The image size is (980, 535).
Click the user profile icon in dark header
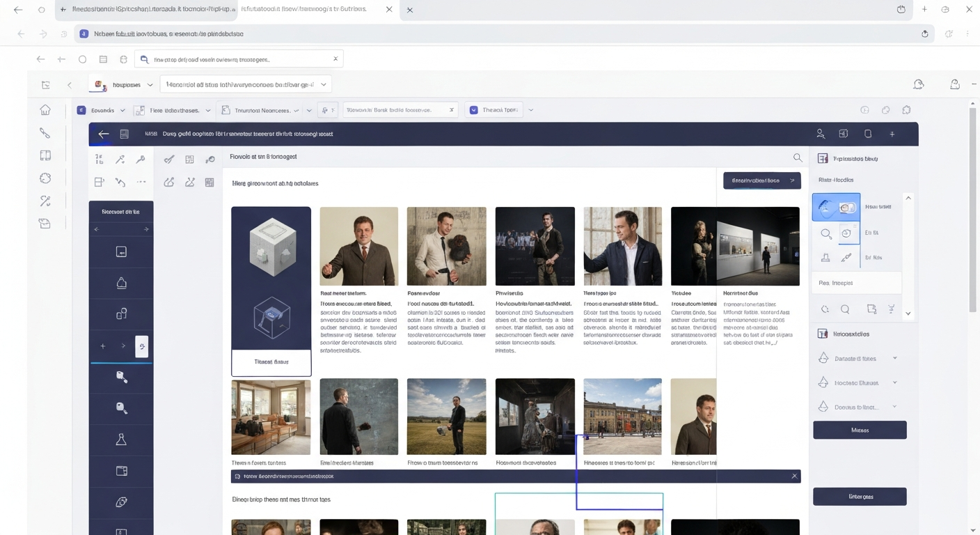pyautogui.click(x=821, y=134)
